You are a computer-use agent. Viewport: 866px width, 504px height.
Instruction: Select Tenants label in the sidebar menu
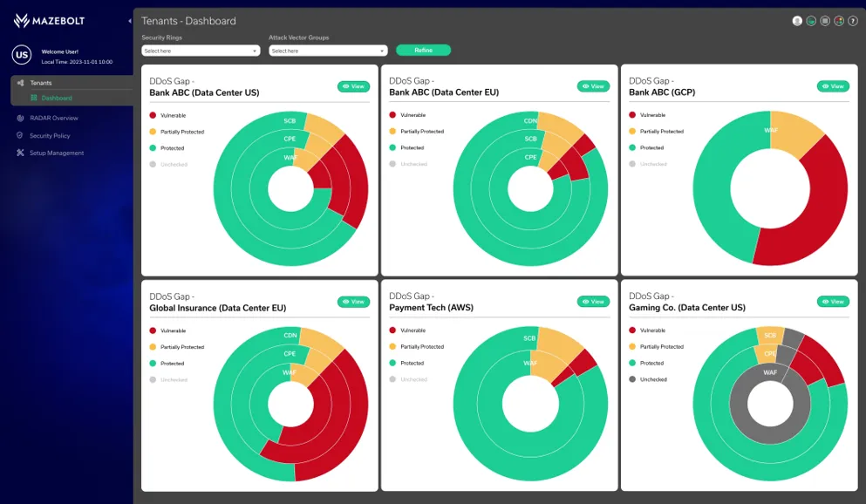41,83
